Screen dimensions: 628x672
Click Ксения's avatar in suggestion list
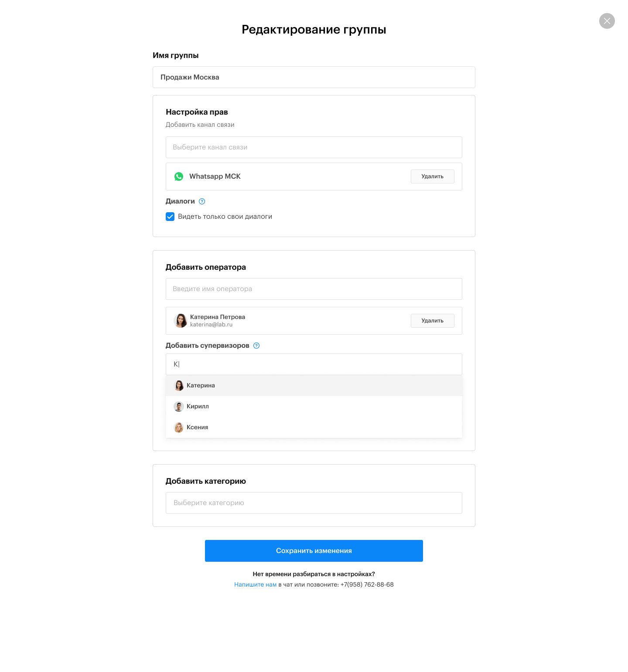coord(179,428)
